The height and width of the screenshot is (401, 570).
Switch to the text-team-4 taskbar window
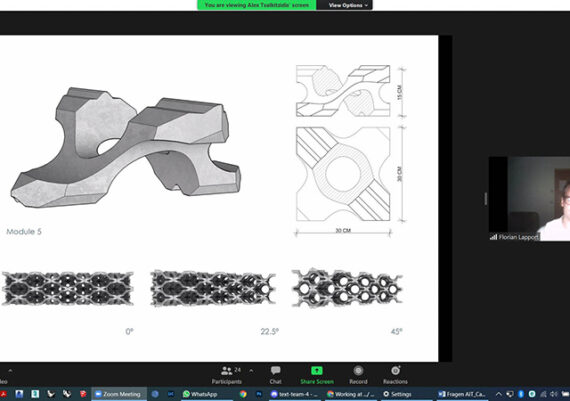point(295,394)
